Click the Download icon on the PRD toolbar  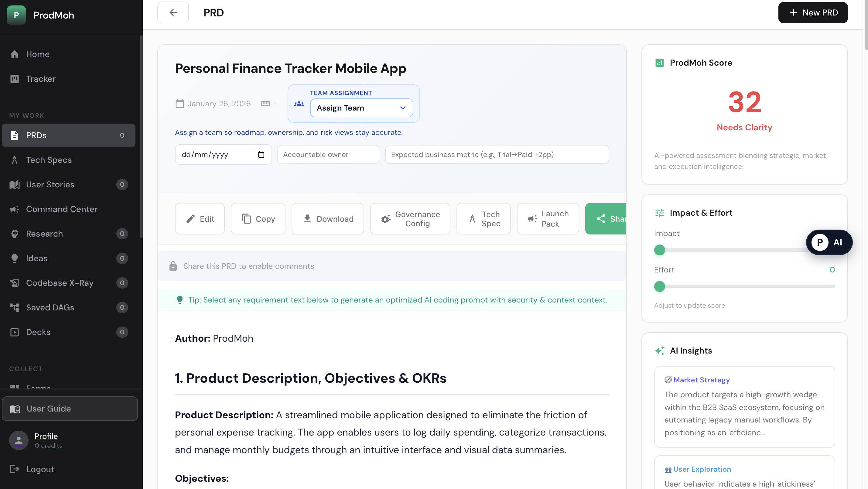coord(307,218)
